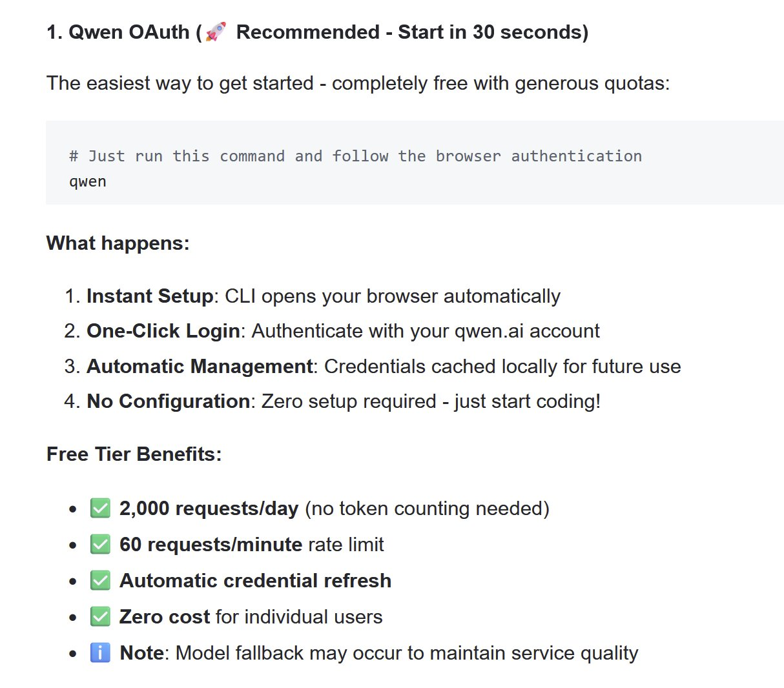
Task: Select the "Automatic Management" list item
Action: point(200,367)
